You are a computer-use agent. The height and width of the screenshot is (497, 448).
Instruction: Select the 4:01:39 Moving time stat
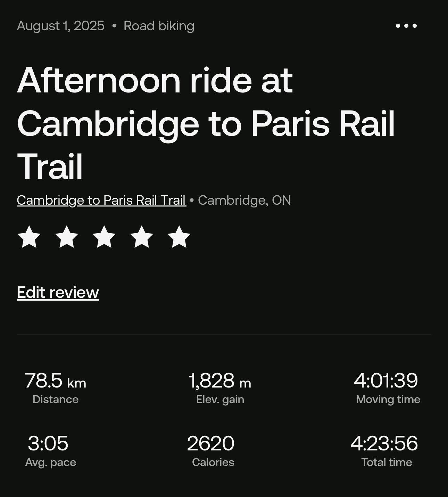click(388, 388)
